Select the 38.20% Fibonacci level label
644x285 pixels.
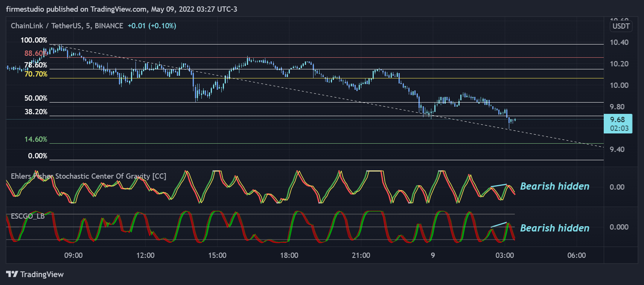click(36, 112)
